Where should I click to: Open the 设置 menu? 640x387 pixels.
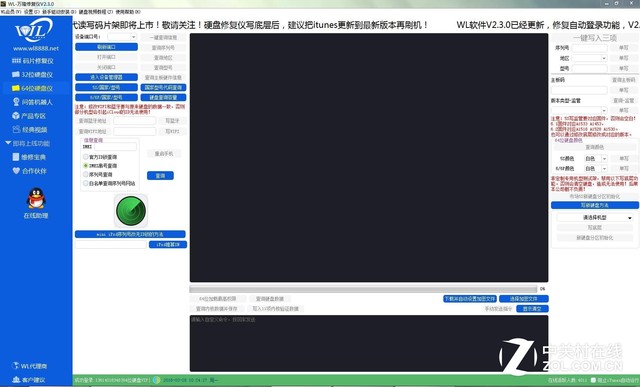pos(32,12)
